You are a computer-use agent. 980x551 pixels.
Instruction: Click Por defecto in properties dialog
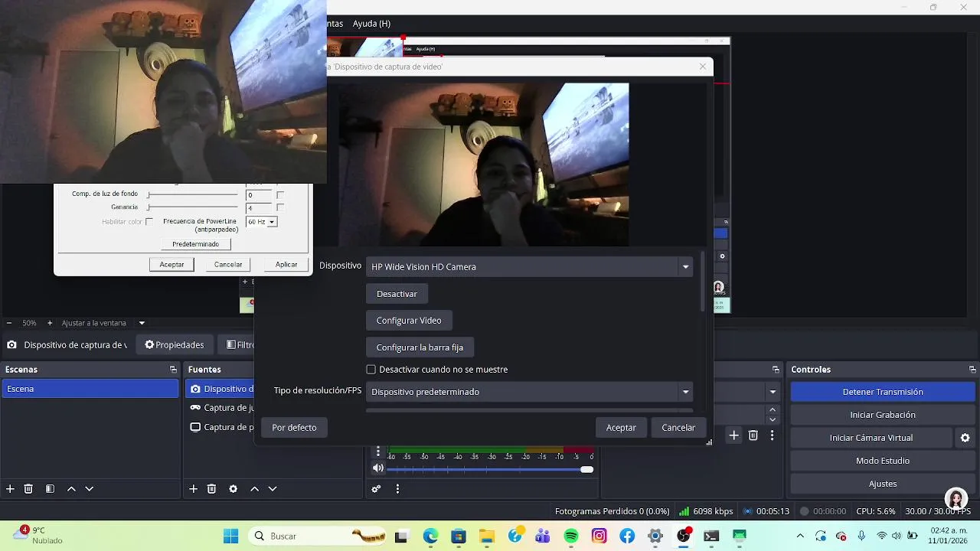294,428
